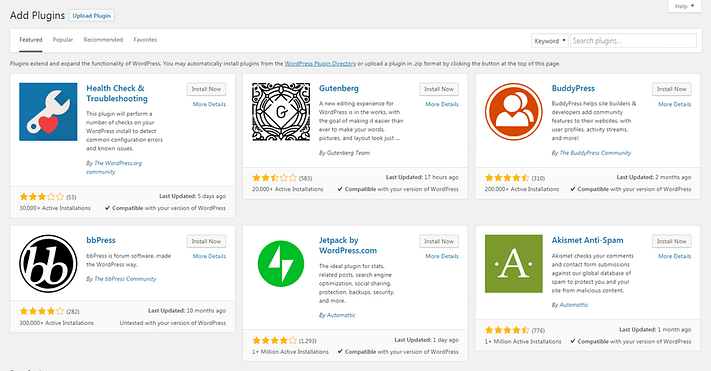Open the Jetpack by WordPress.com title
The image size is (711, 371).
pyautogui.click(x=348, y=245)
